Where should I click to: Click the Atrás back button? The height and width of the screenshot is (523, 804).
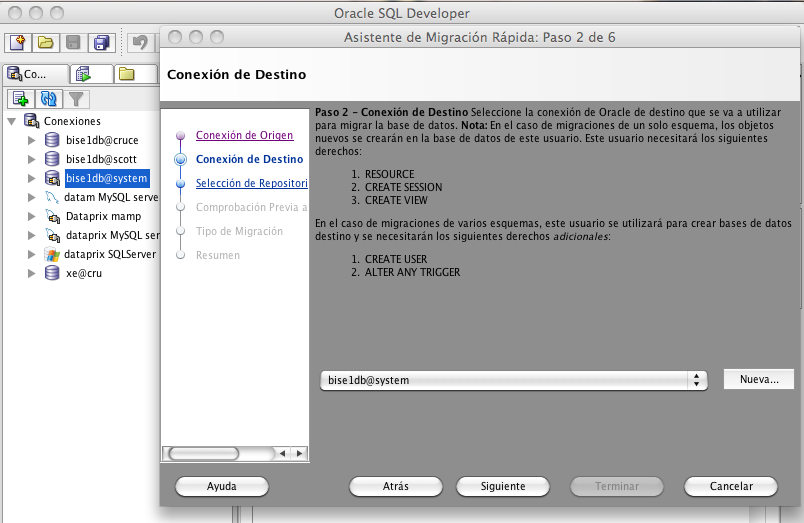pos(395,487)
